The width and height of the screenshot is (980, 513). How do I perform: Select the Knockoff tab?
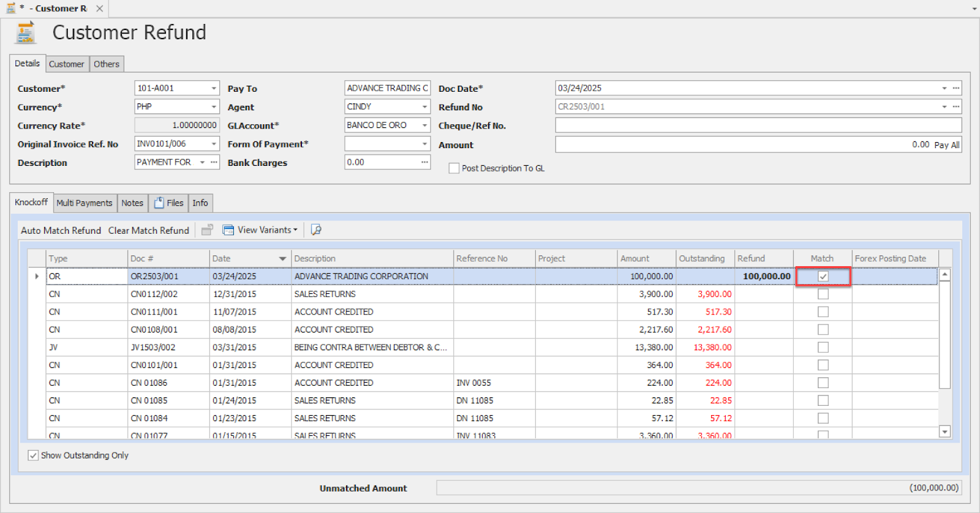(x=31, y=203)
